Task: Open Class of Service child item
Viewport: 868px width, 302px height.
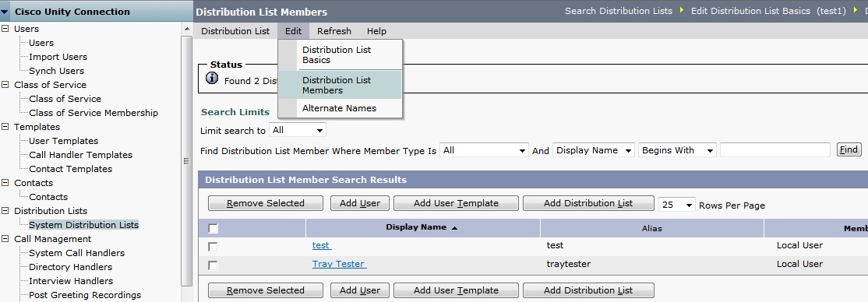Action: [65, 98]
